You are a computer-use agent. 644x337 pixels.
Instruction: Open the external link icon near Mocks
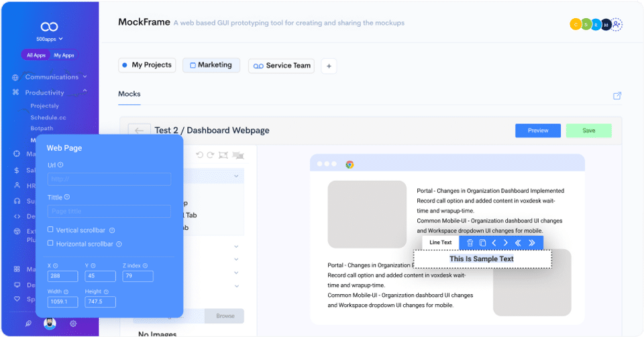click(x=617, y=96)
